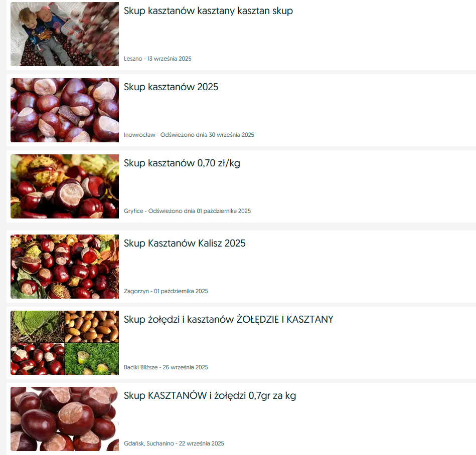
Task: Open listing "Skup kasztanów 0,70 zł/kg"
Action: pos(182,163)
